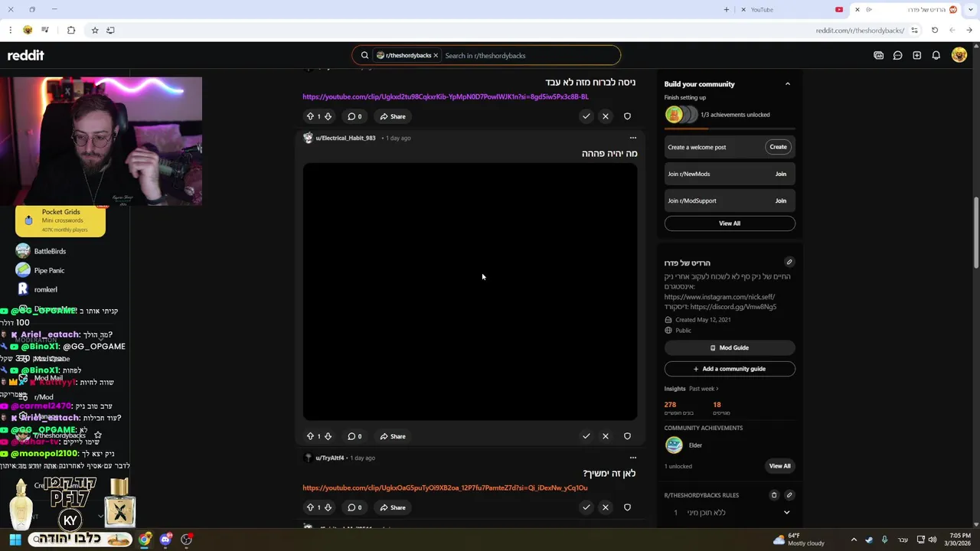Open the user avatar menu
This screenshot has height=551, width=980.
pos(959,55)
